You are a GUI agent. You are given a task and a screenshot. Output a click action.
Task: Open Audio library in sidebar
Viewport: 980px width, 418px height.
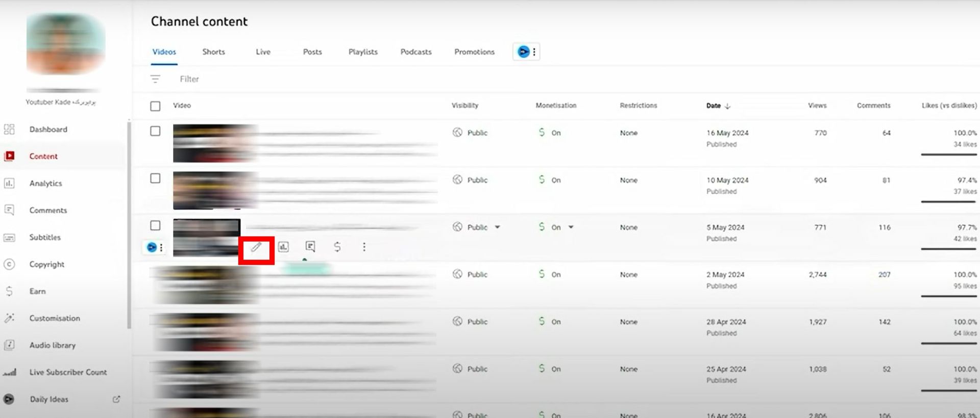tap(52, 345)
